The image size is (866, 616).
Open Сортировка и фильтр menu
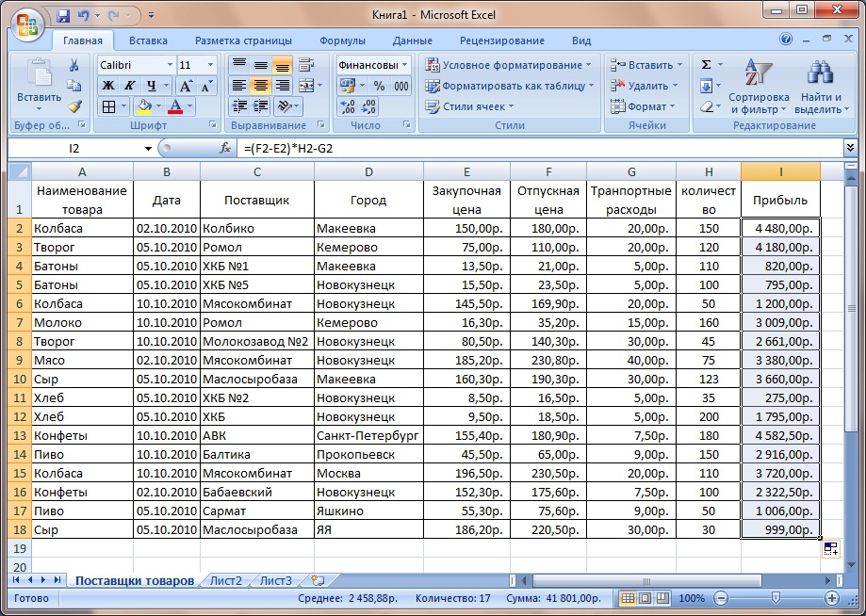point(759,86)
